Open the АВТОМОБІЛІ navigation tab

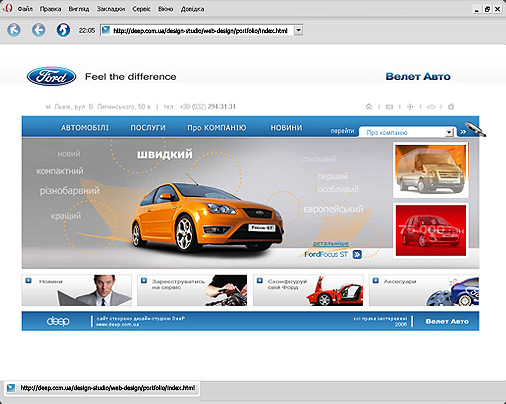pyautogui.click(x=85, y=128)
